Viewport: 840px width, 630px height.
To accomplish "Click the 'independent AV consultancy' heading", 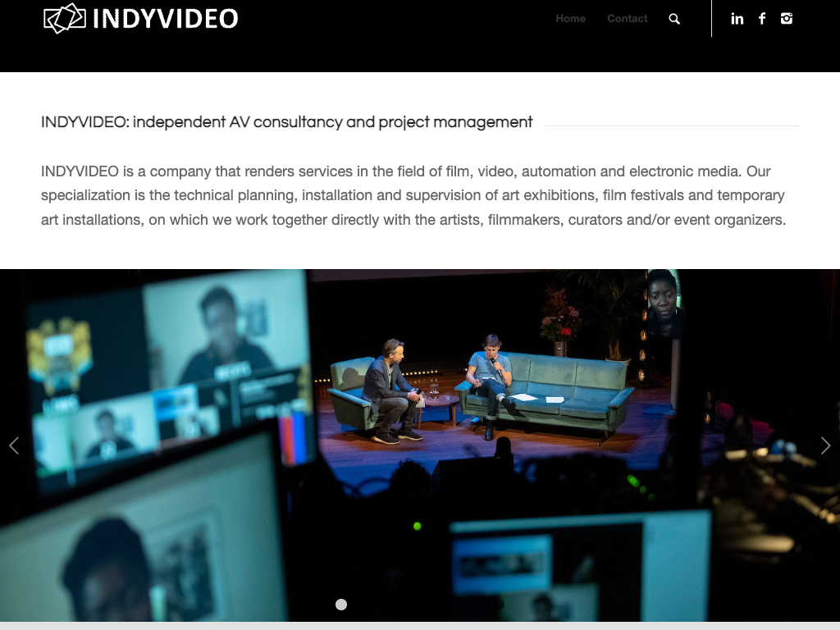I will point(286,122).
